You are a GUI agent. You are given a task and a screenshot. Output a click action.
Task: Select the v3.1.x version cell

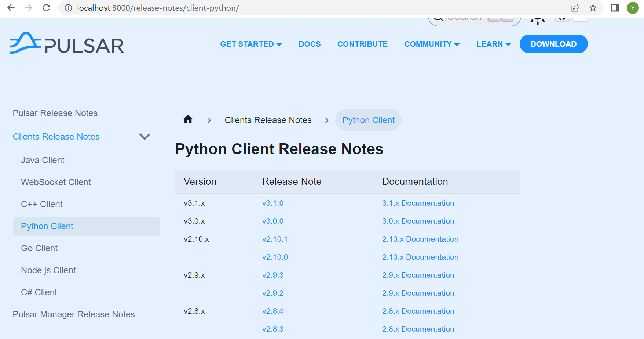194,203
